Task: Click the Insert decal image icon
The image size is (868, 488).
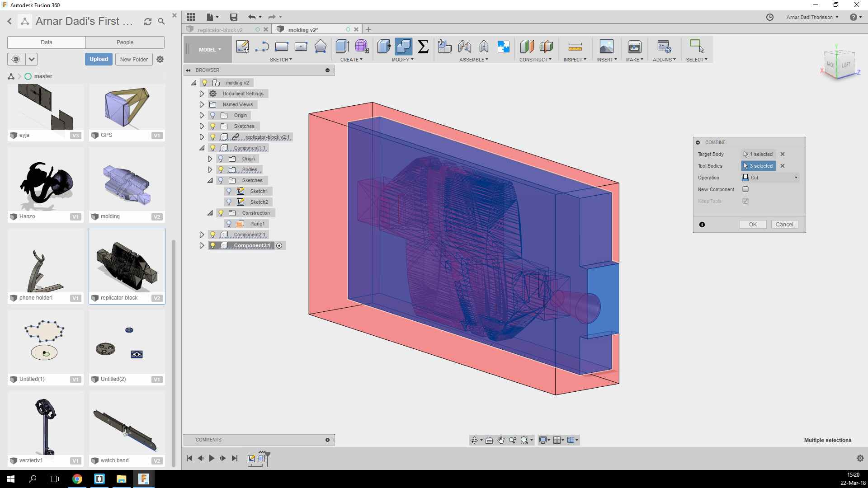Action: (606, 47)
